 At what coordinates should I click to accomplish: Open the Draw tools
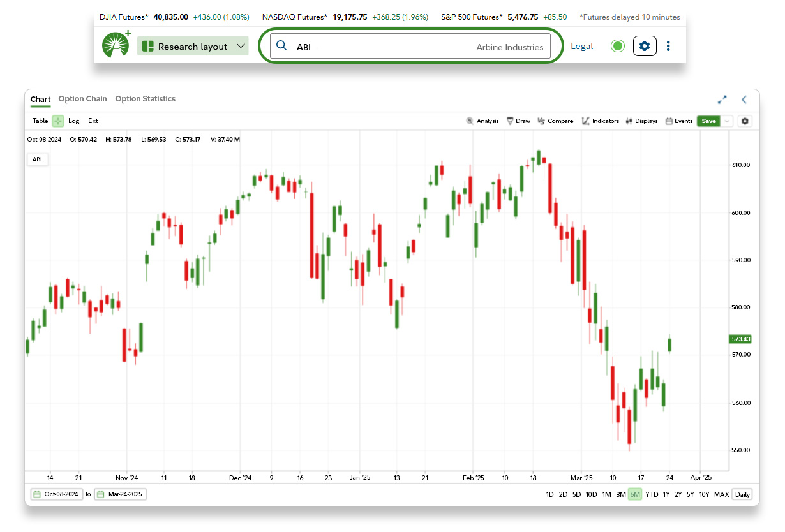click(x=518, y=121)
